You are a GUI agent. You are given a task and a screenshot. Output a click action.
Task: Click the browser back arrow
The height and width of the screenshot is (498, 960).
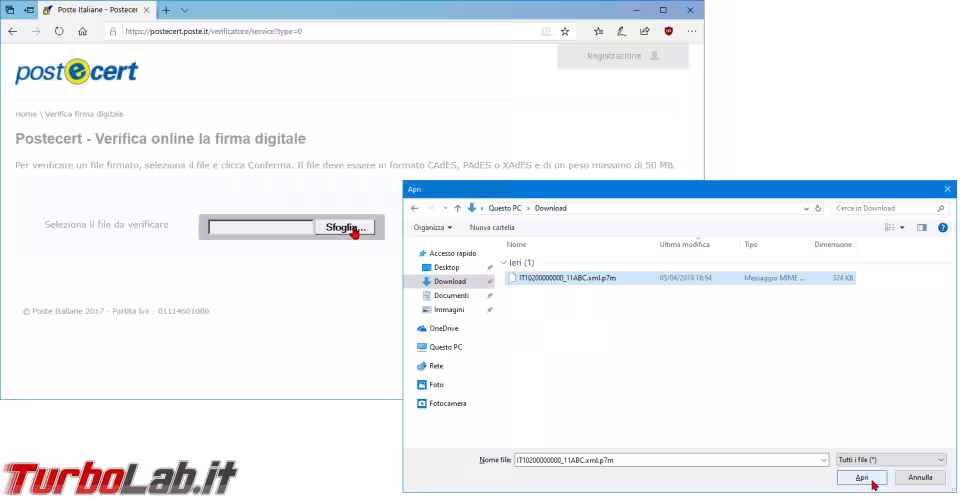13,31
